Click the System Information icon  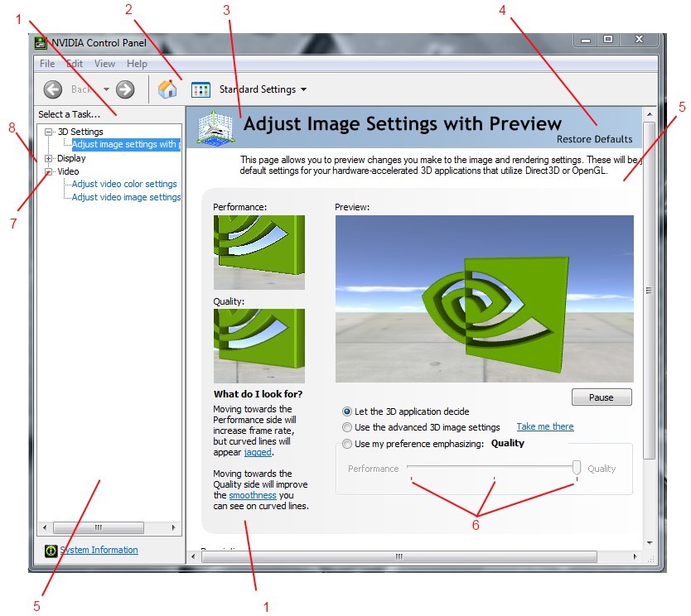coord(51,551)
